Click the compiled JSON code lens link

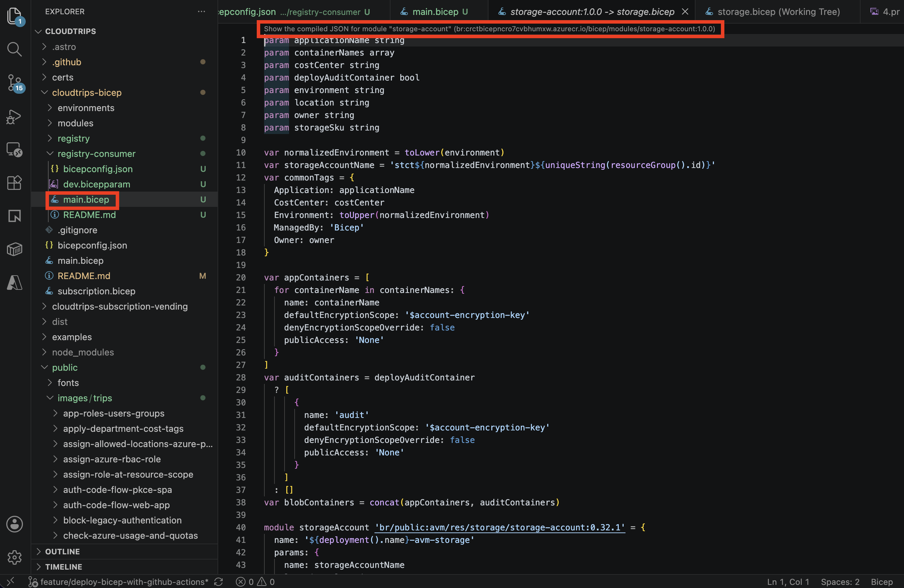click(x=490, y=29)
